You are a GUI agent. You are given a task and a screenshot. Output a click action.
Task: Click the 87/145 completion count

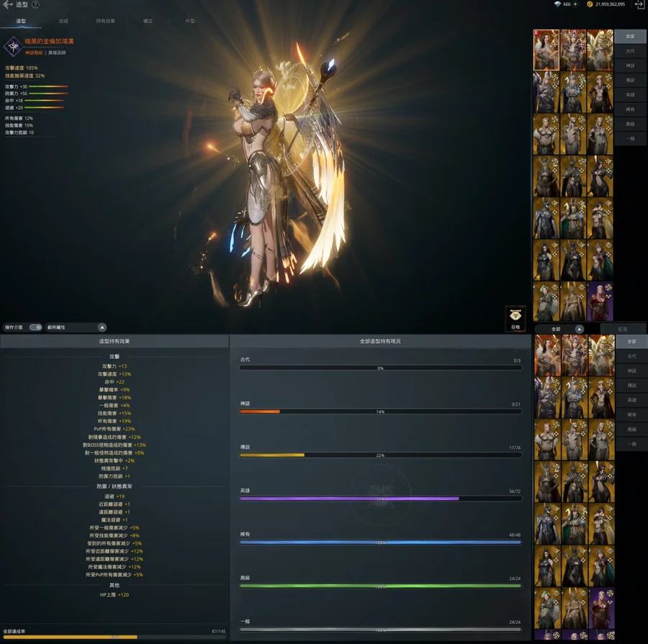pos(219,631)
